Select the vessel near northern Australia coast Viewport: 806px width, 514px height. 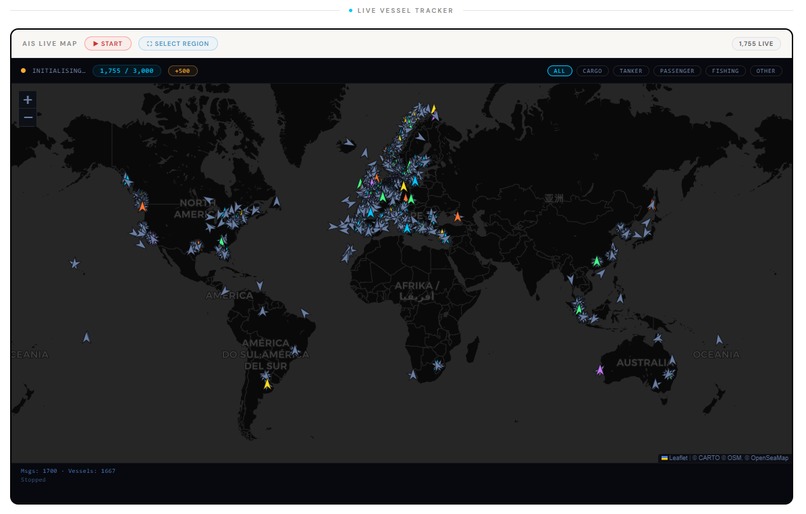[658, 338]
